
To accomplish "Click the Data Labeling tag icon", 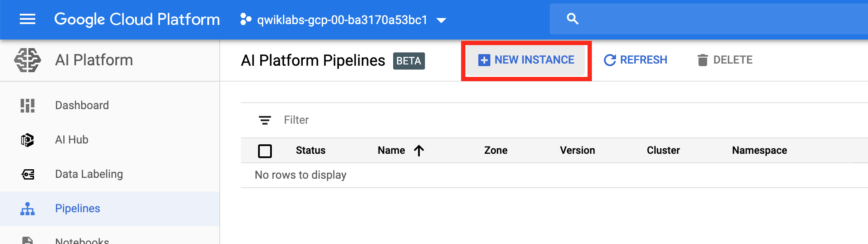I will pyautogui.click(x=28, y=174).
